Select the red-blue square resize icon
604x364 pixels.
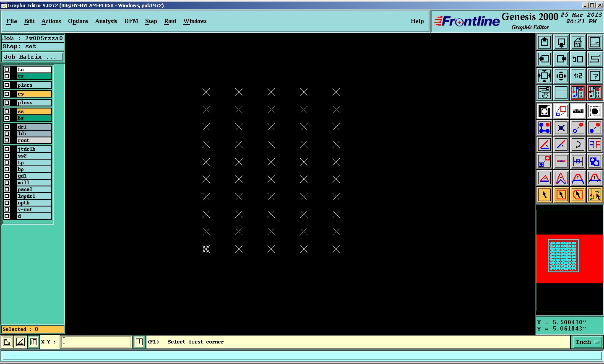(561, 111)
